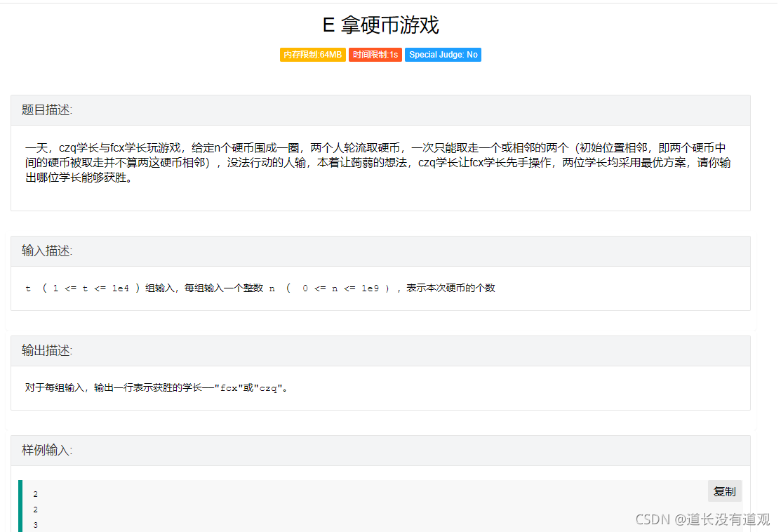Click the 内存限制:64MB badge
781x532 pixels.
312,55
